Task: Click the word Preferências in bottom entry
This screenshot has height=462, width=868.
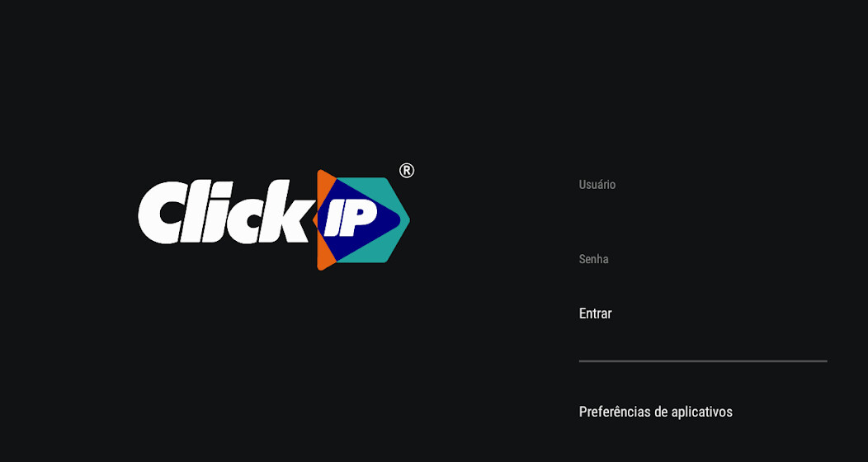Action: click(615, 412)
